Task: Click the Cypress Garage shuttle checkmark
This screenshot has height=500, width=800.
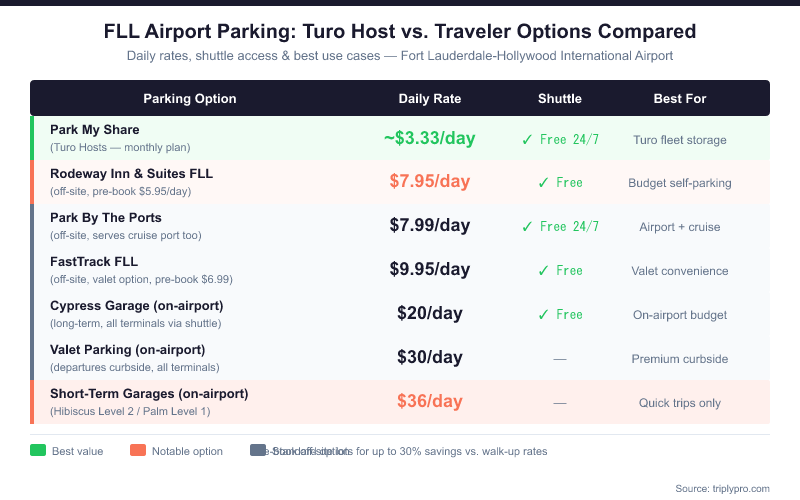Action: click(543, 315)
